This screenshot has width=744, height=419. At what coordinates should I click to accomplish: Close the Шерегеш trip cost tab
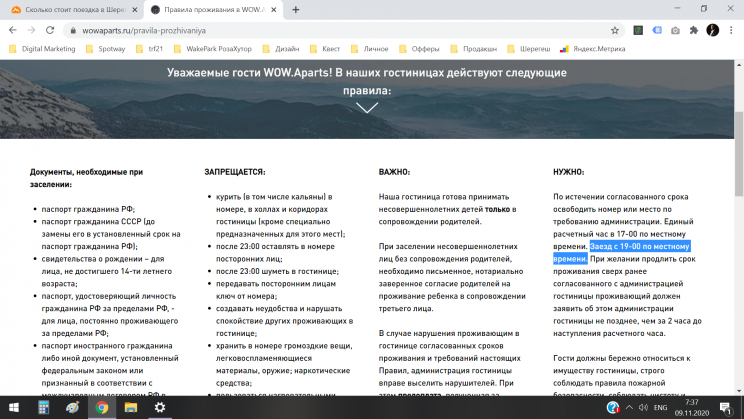(135, 9)
